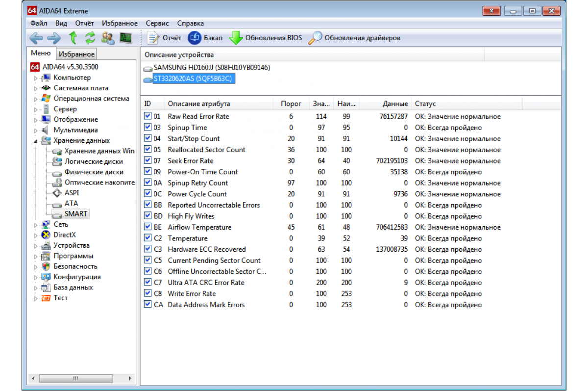Click the Отчёт report toolbar icon
The height and width of the screenshot is (391, 588).
click(153, 38)
